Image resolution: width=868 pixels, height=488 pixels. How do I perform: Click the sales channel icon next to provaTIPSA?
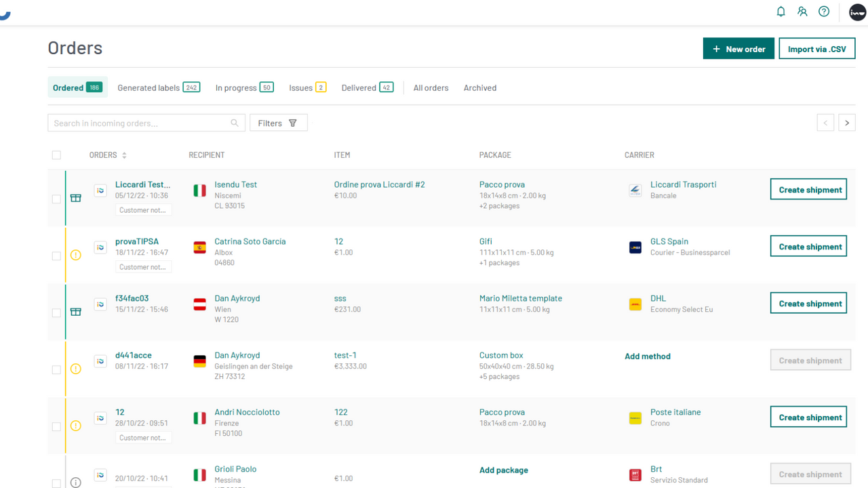100,247
